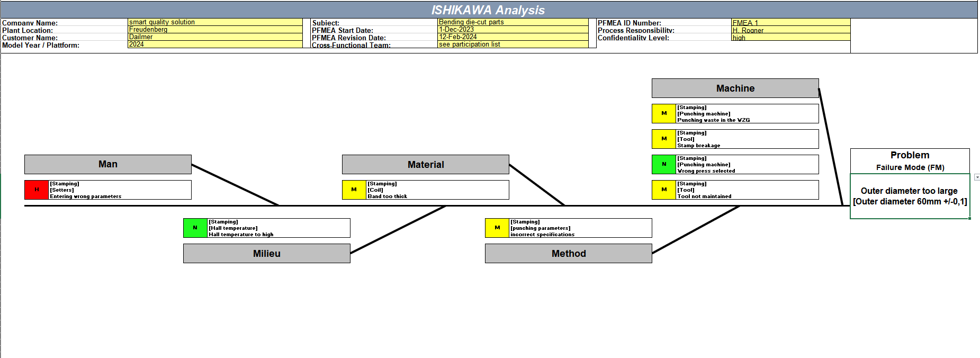Click the green N rating for Hall temperature
Viewport: 980px width, 358px height.
195,228
